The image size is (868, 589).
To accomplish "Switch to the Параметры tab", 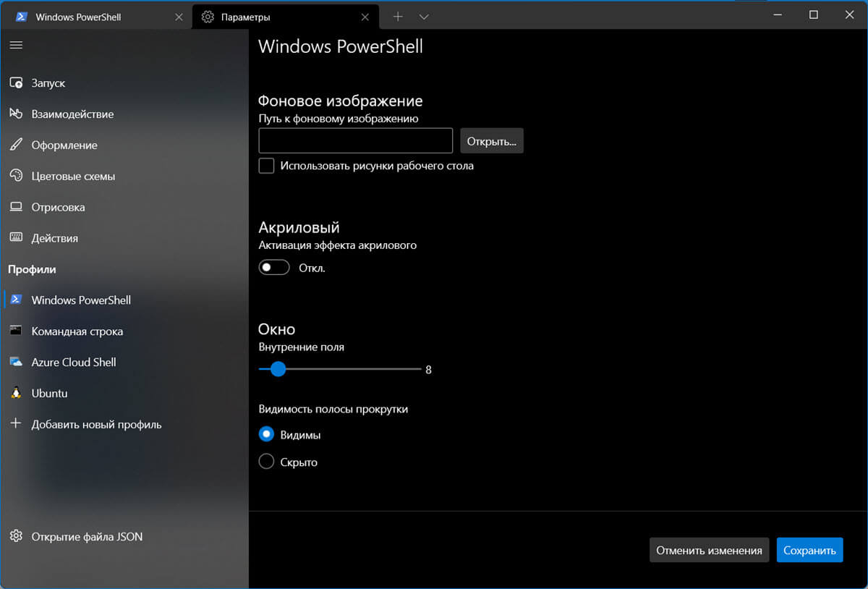I will click(x=285, y=16).
